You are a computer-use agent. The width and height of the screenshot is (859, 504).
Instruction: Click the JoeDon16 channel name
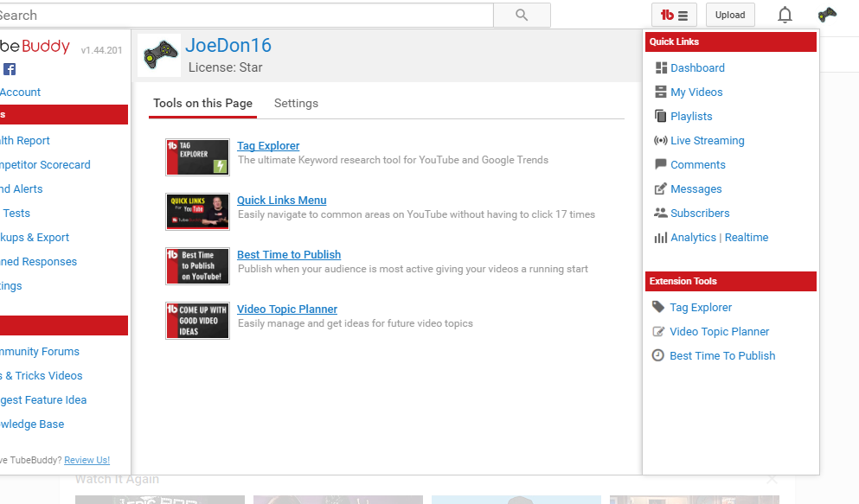point(228,46)
